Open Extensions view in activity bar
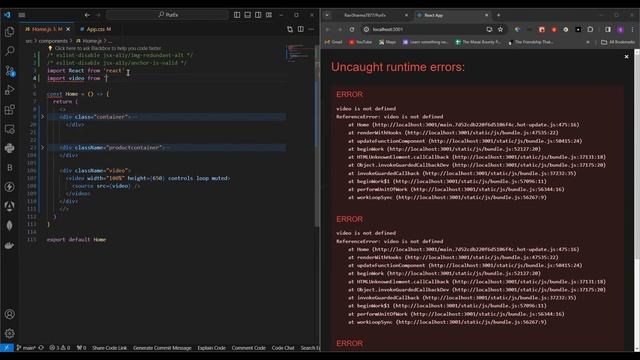The height and width of the screenshot is (360, 640). point(9,109)
